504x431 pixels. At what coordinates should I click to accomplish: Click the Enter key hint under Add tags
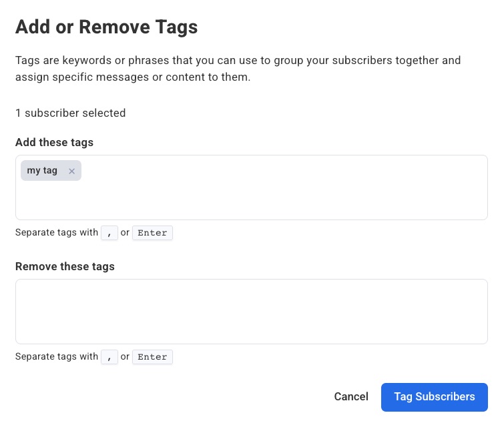coord(152,234)
